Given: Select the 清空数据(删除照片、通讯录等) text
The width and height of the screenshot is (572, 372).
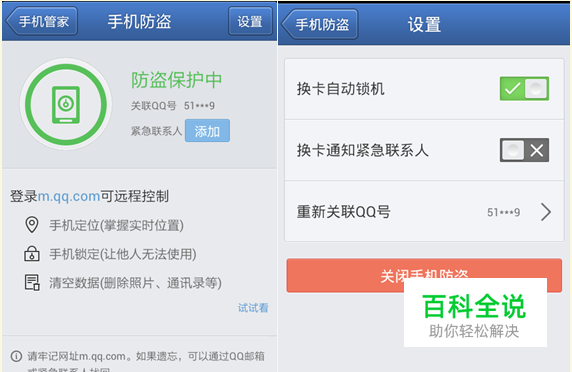Looking at the screenshot, I should (x=135, y=283).
